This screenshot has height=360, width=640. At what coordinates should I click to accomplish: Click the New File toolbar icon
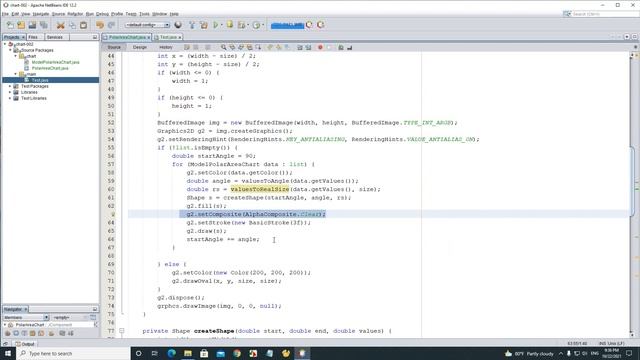pyautogui.click(x=10, y=25)
